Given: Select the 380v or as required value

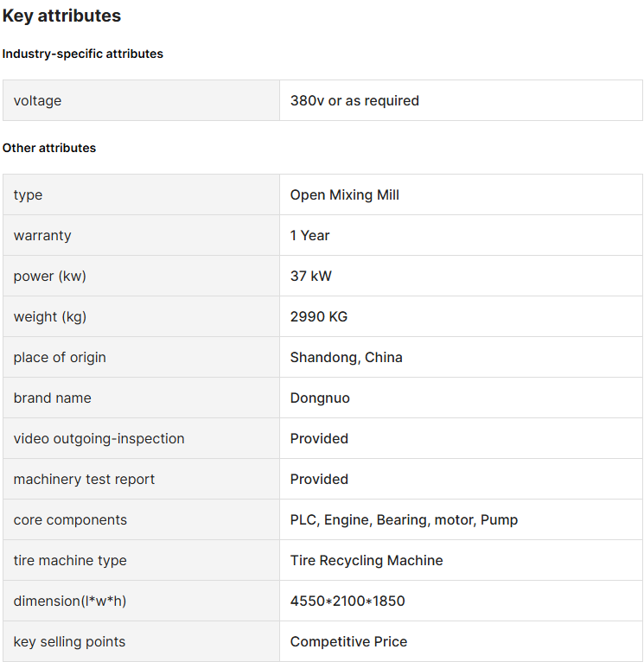Looking at the screenshot, I should tap(354, 101).
